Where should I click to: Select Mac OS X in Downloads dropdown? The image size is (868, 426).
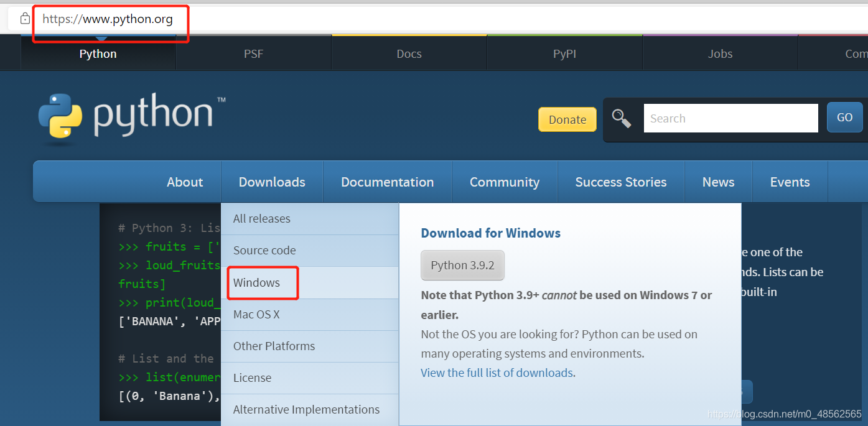click(x=310, y=315)
